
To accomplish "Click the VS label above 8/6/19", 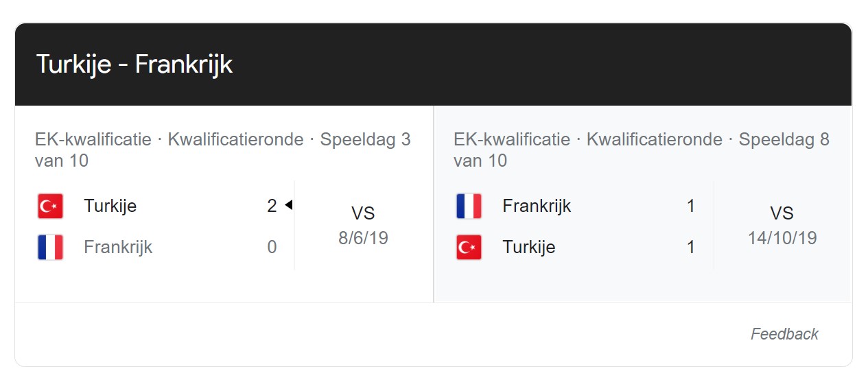I will pyautogui.click(x=363, y=213).
